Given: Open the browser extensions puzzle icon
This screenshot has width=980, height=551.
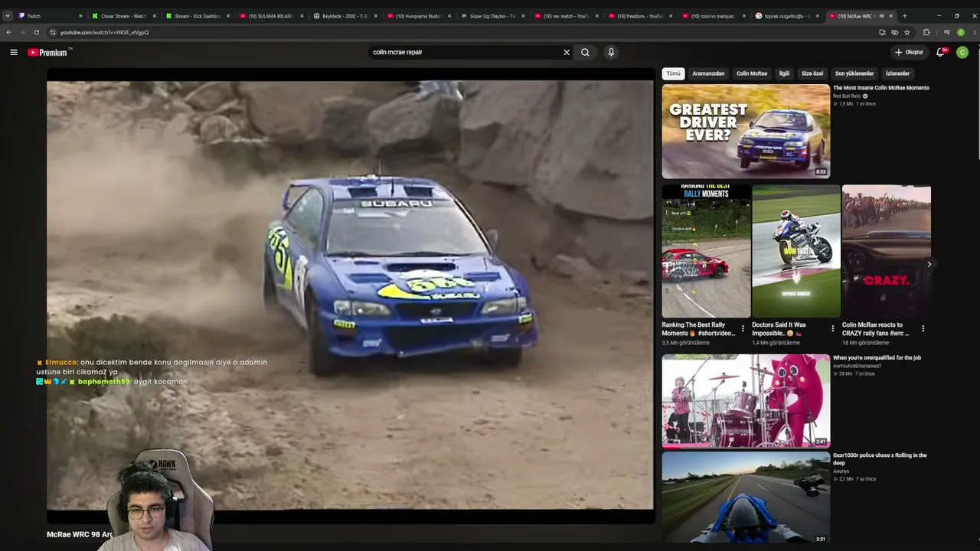Looking at the screenshot, I should (926, 32).
